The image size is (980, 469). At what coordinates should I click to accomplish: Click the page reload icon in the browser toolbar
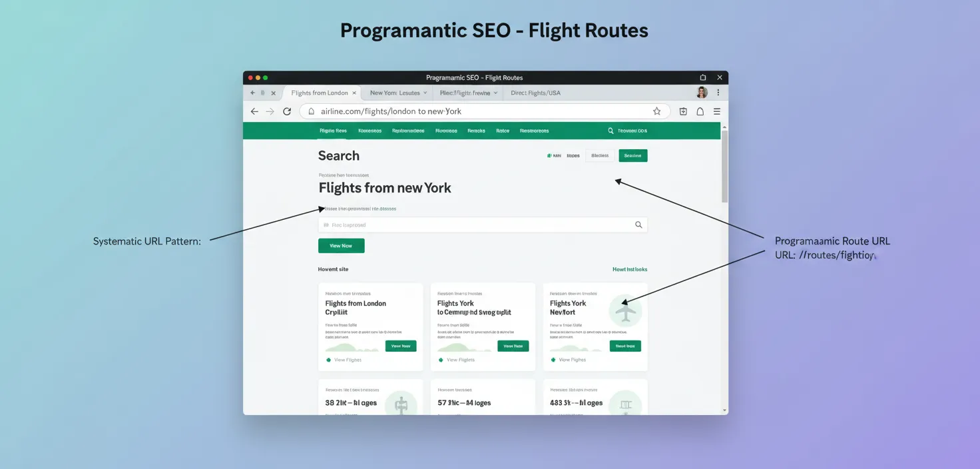[x=287, y=111]
